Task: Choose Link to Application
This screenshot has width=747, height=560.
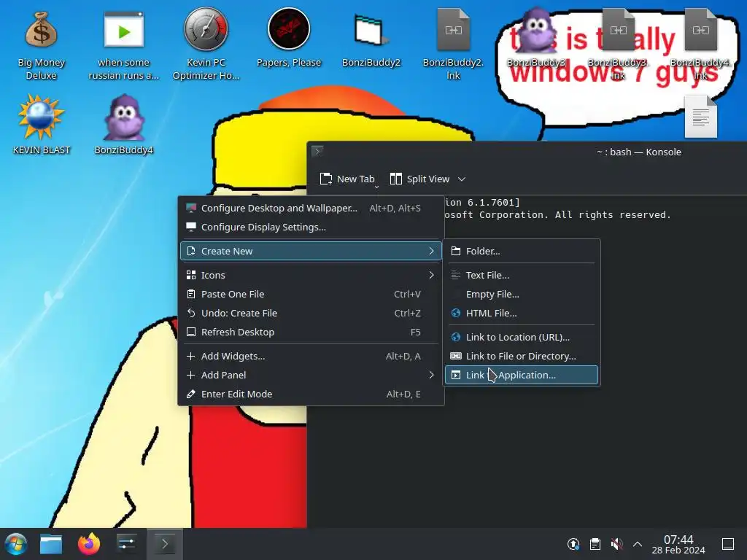Action: pyautogui.click(x=522, y=375)
